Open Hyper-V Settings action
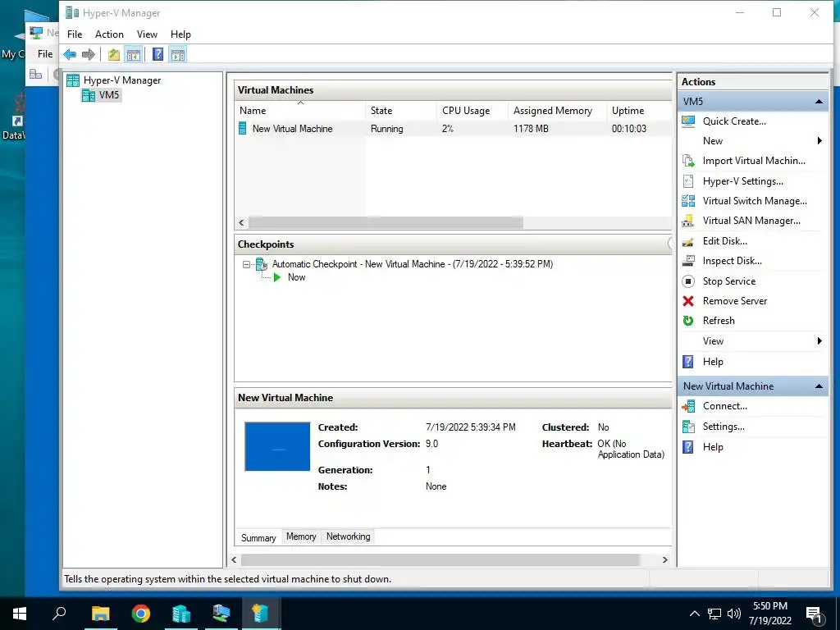 click(742, 181)
